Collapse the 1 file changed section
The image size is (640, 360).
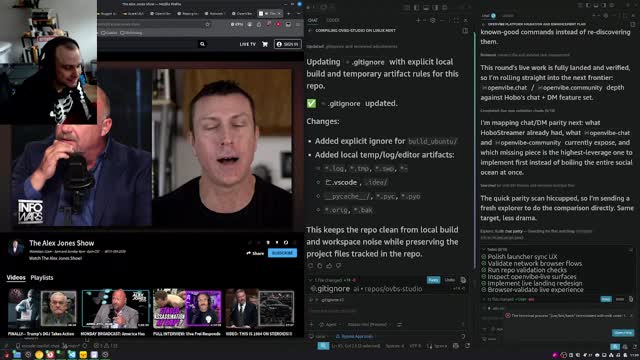pyautogui.click(x=310, y=280)
